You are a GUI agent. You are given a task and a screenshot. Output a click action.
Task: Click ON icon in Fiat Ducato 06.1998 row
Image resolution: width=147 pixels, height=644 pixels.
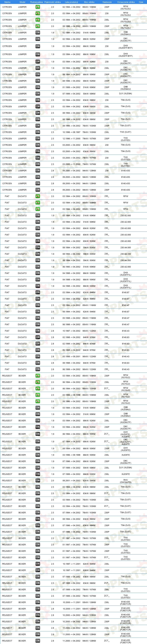(38, 324)
